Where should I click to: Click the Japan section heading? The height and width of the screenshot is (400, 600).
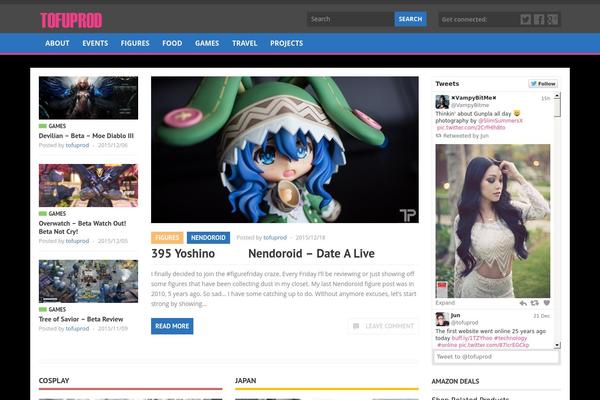coord(246,381)
